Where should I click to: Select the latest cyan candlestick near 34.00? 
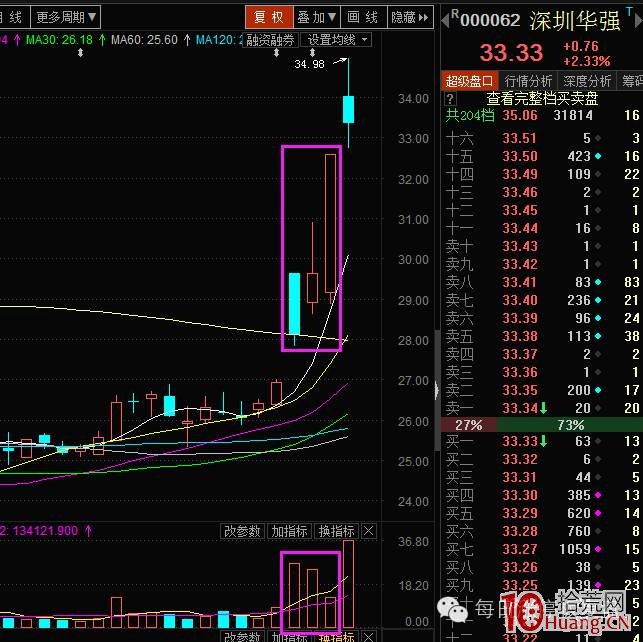click(348, 109)
